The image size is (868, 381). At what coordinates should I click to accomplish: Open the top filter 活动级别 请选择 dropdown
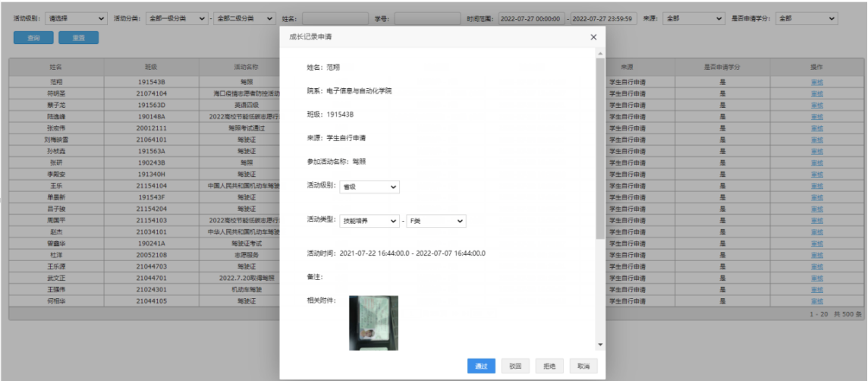tap(76, 18)
